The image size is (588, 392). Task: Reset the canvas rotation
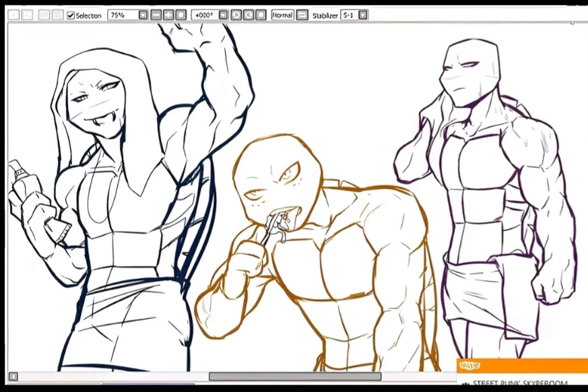pyautogui.click(x=261, y=15)
